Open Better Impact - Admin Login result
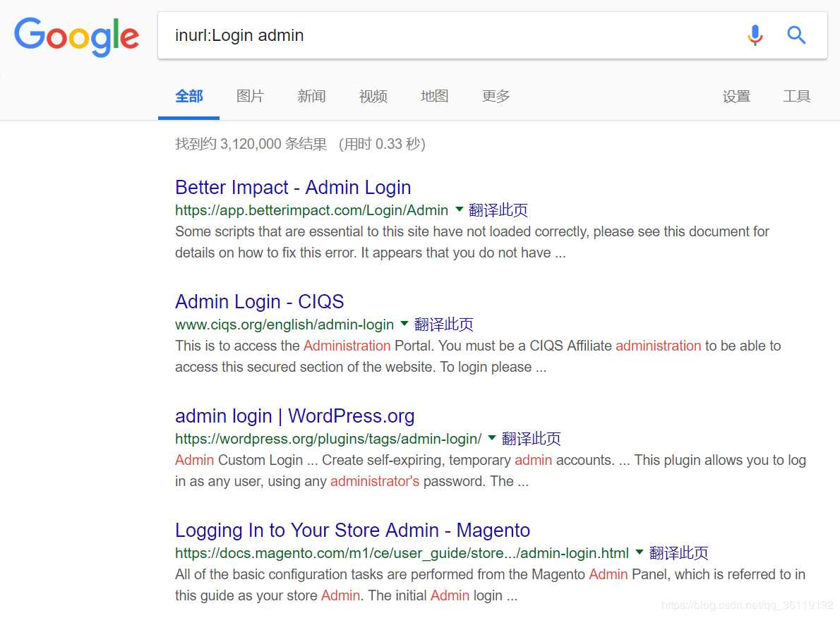840x618 pixels. tap(293, 188)
